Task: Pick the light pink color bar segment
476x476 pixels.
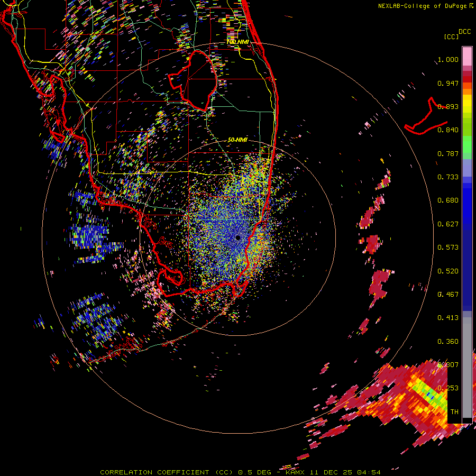Action: pyautogui.click(x=467, y=57)
